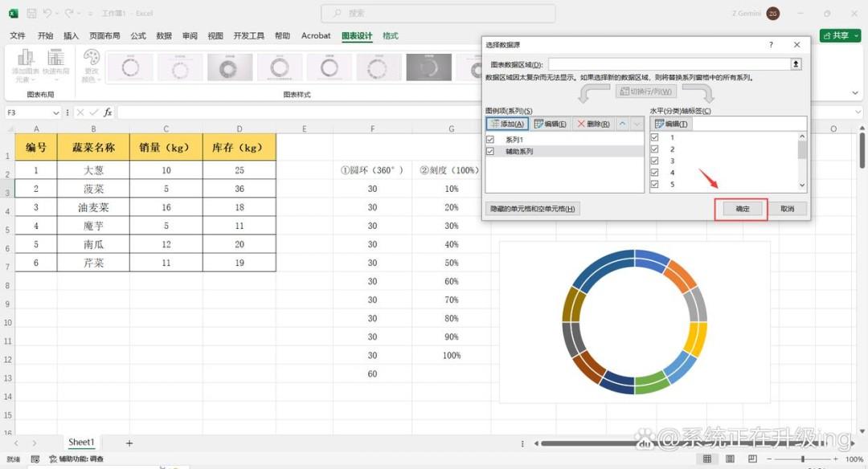
Task: Click zoom out minus button
Action: click(x=769, y=459)
